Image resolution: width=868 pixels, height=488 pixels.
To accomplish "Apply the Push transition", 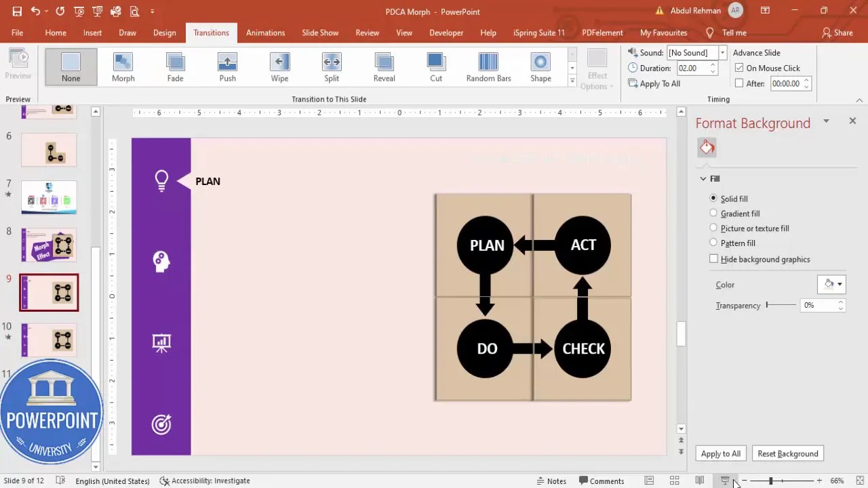I will coord(227,67).
